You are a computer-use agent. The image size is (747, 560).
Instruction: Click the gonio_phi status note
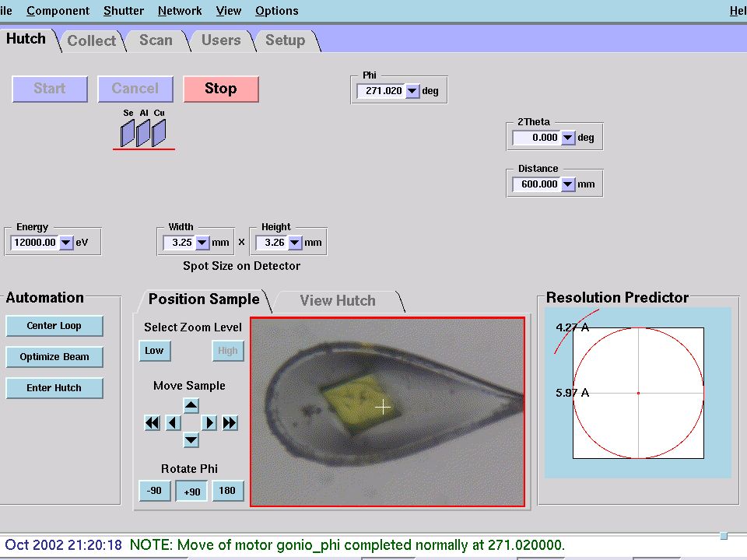coord(347,544)
